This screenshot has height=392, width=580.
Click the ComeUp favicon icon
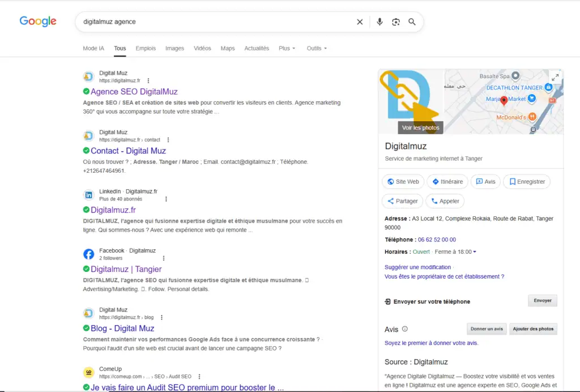click(89, 372)
